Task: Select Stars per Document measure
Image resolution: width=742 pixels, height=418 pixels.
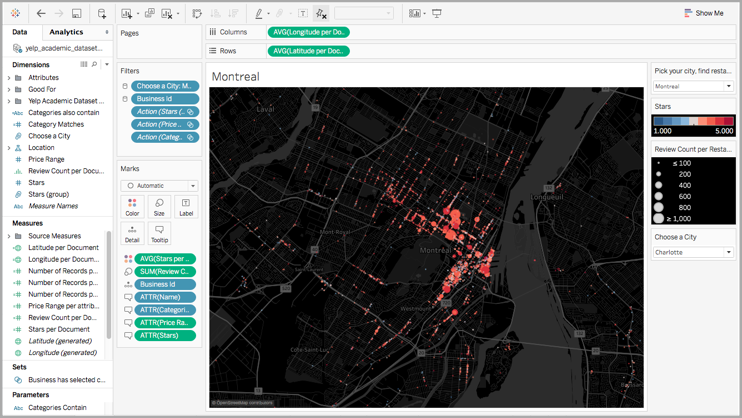Action: 59,329
